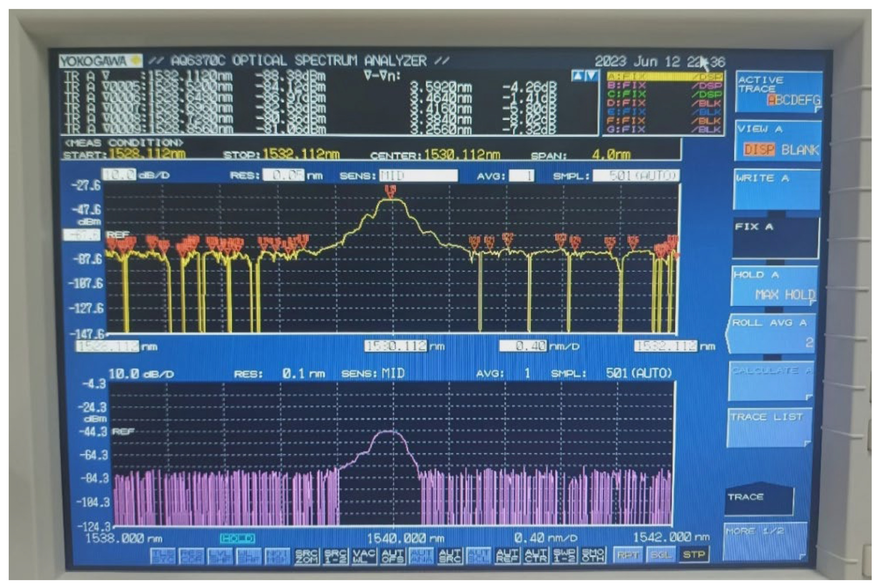Image resolution: width=877 pixels, height=588 pixels.
Task: Click the upper graph AVG count field
Action: coord(521,176)
